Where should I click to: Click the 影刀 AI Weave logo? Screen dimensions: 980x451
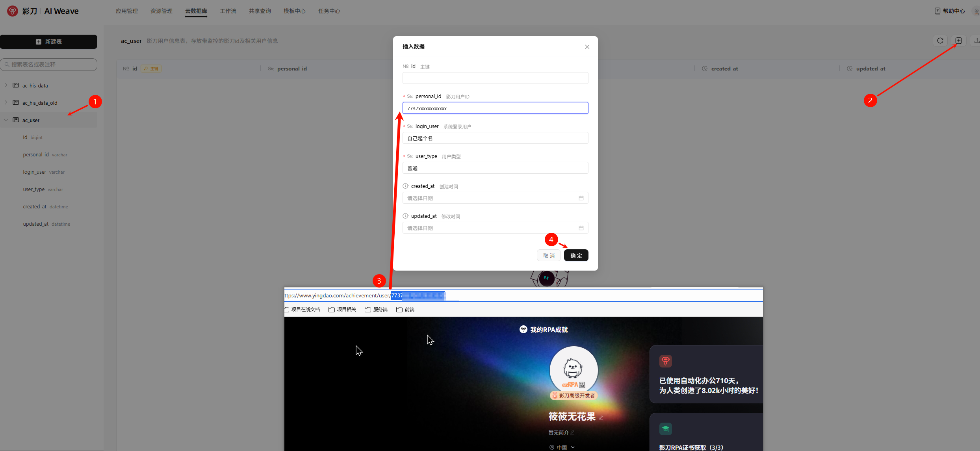[x=13, y=11]
